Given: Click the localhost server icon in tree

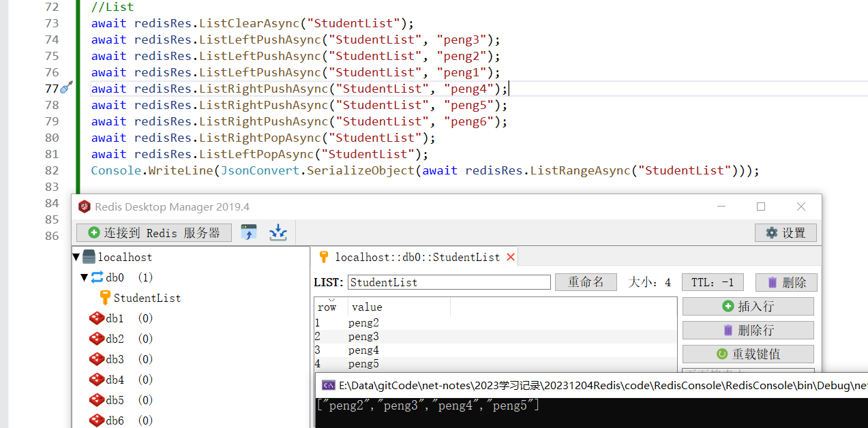Looking at the screenshot, I should (x=89, y=257).
